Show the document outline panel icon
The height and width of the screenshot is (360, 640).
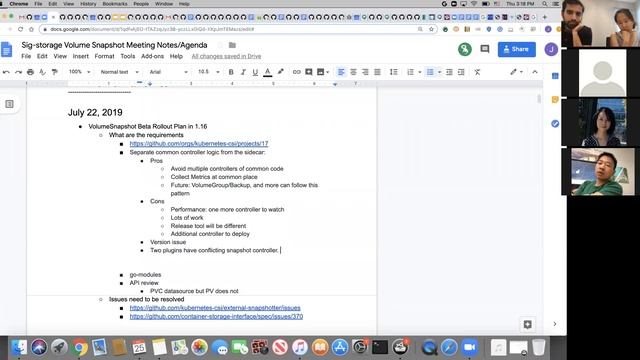(x=9, y=104)
